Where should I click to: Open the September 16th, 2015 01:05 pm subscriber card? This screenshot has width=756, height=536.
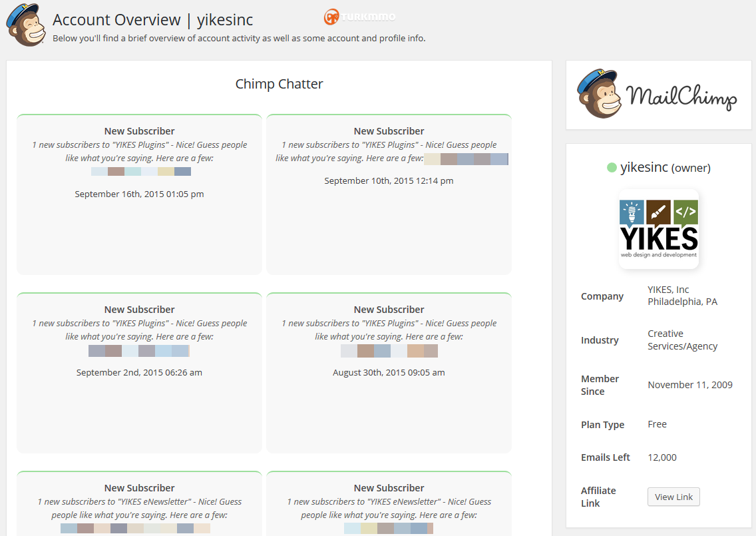click(139, 194)
